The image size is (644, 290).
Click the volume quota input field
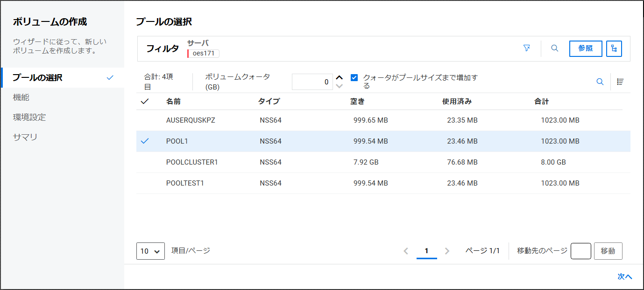pos(312,82)
